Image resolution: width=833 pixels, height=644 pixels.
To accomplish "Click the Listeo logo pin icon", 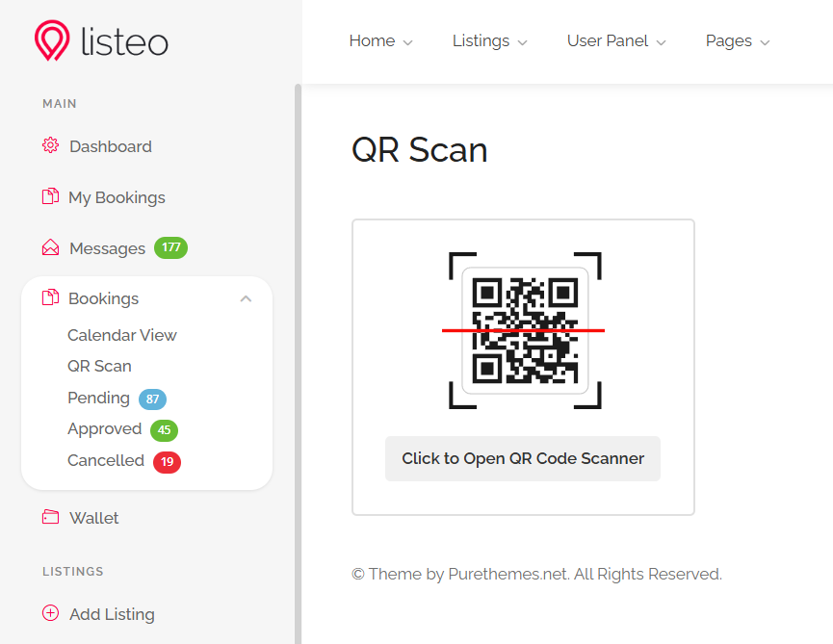I will click(x=52, y=41).
